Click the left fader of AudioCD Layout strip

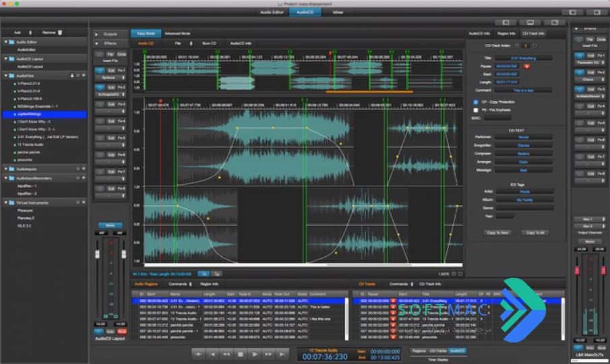(x=97, y=254)
